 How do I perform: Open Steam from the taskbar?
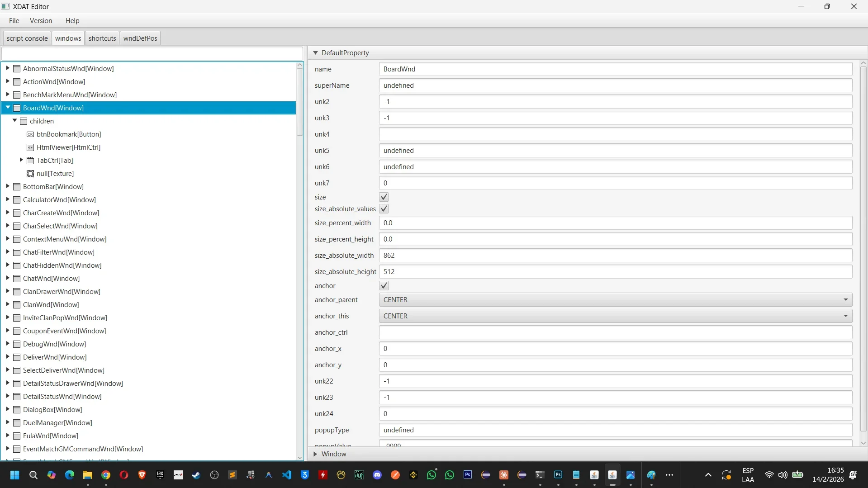point(196,475)
